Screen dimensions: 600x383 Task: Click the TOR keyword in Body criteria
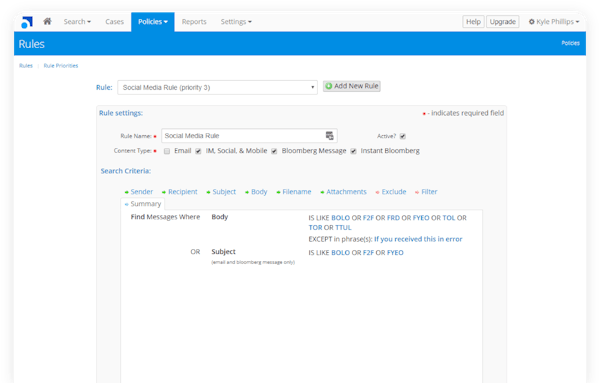tap(315, 228)
